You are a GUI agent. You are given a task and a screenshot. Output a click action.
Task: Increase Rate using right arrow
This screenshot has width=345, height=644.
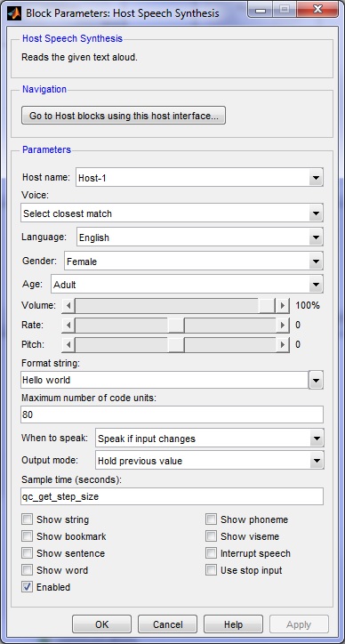282,326
